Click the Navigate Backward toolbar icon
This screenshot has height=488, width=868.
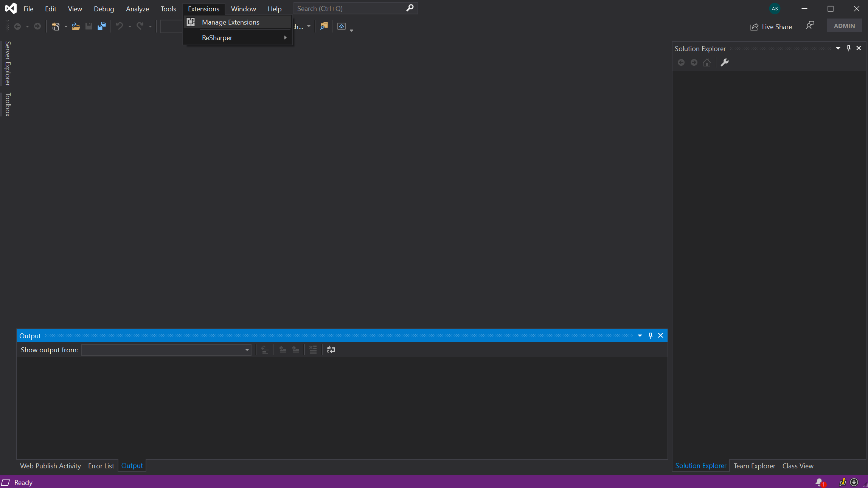17,26
